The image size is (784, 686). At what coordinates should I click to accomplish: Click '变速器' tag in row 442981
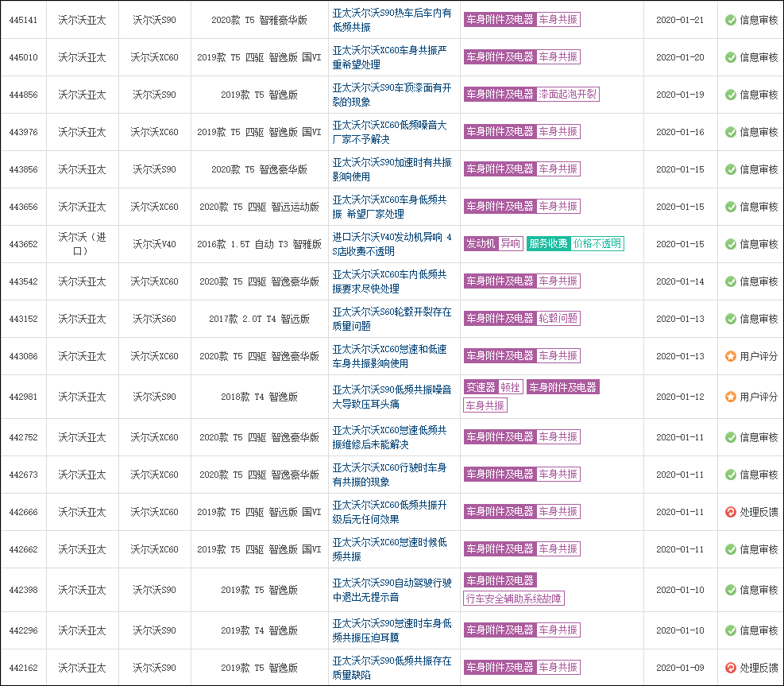point(481,387)
